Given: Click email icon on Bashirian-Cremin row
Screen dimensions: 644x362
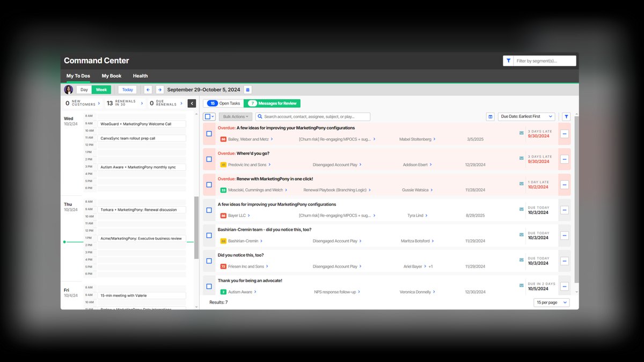Looking at the screenshot, I should point(522,234).
